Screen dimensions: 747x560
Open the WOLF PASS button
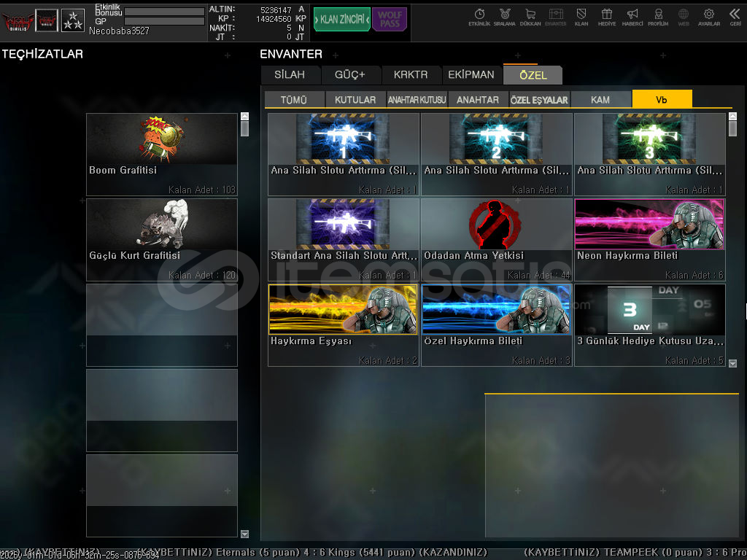[x=390, y=20]
